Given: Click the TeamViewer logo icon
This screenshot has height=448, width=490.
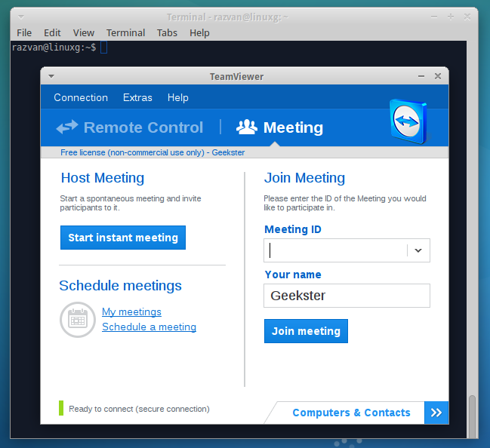Looking at the screenshot, I should tap(408, 121).
